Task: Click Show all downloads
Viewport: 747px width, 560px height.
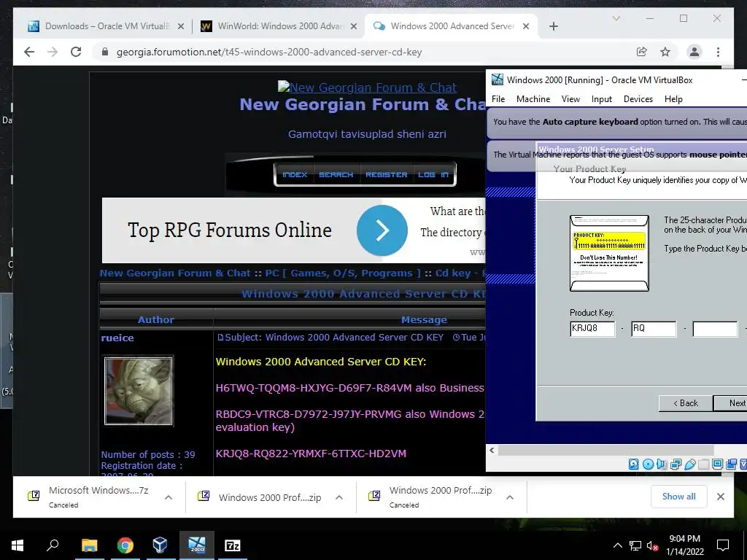Action: (x=678, y=497)
